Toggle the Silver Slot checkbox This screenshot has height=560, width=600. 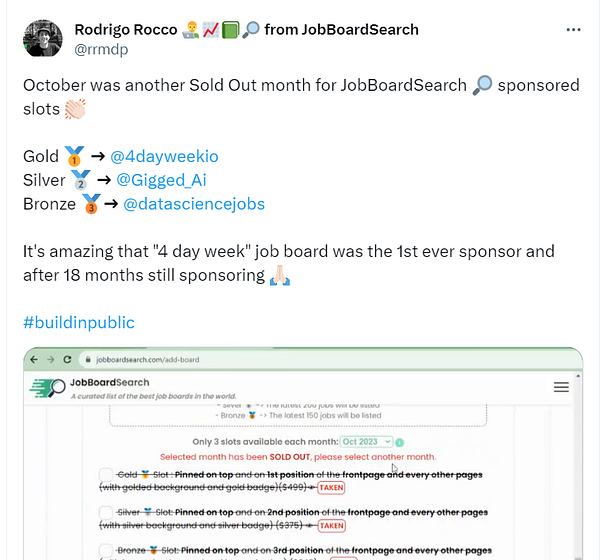coord(106,512)
